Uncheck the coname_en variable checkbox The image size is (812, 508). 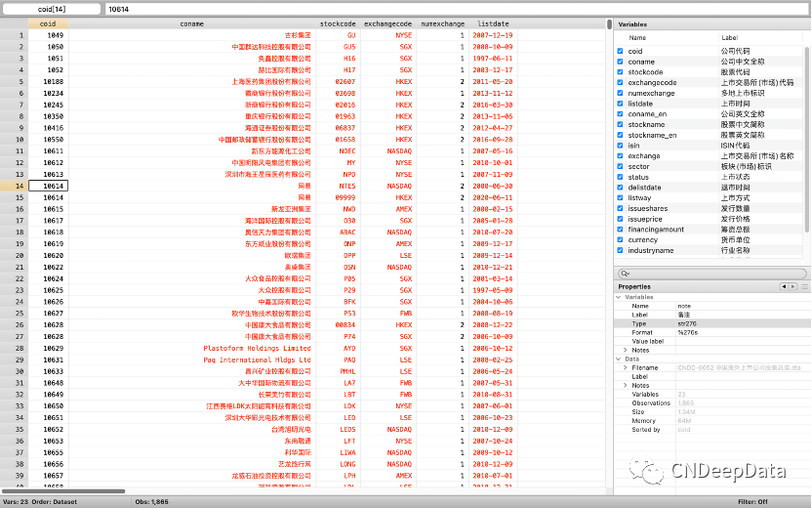(620, 113)
